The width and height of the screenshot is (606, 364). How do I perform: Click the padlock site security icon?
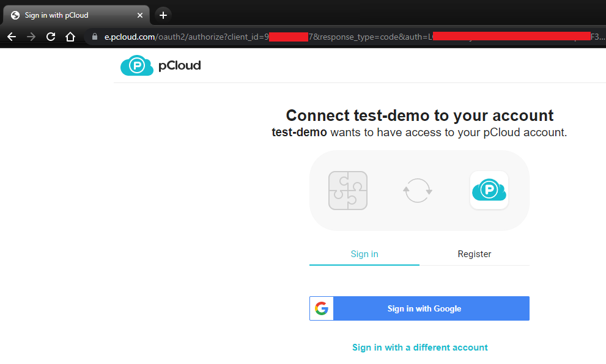click(95, 37)
